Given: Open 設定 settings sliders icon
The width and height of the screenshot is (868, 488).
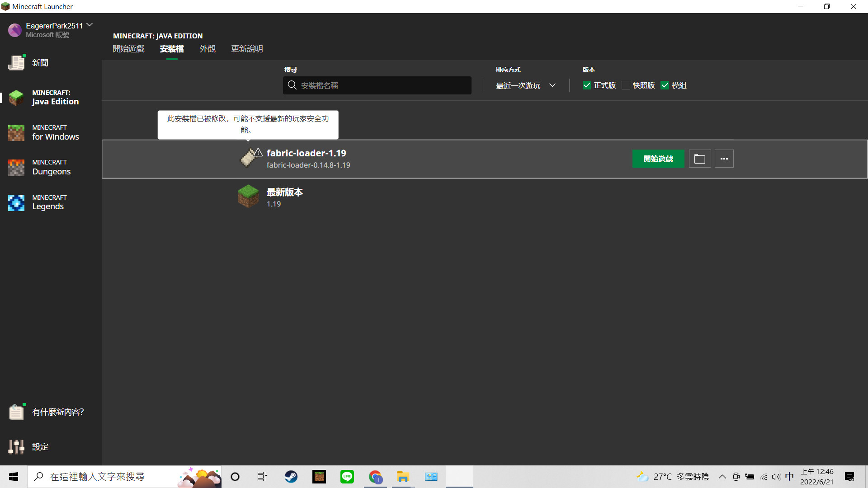Looking at the screenshot, I should click(16, 447).
